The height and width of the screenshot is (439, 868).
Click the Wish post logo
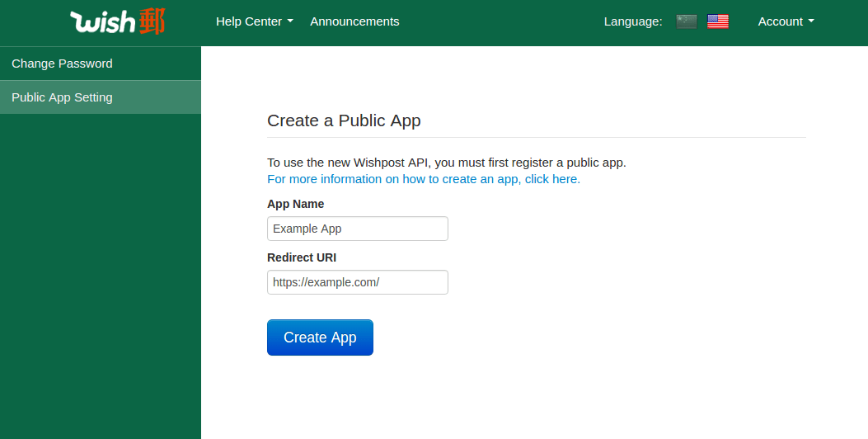click(x=117, y=21)
